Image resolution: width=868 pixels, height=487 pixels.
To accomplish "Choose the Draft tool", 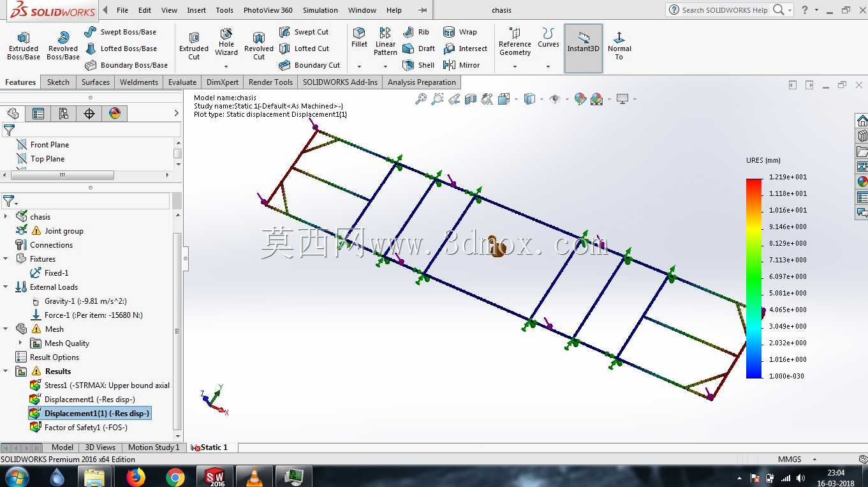I will [x=419, y=49].
